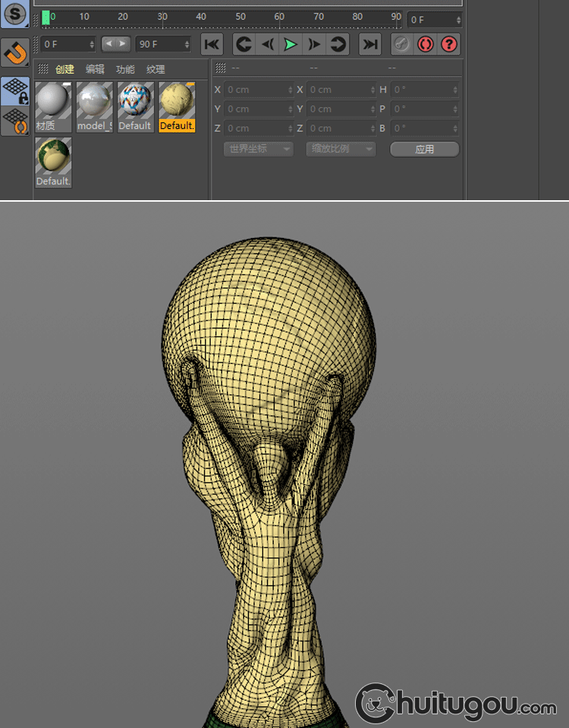Step back one frame

pos(267,45)
